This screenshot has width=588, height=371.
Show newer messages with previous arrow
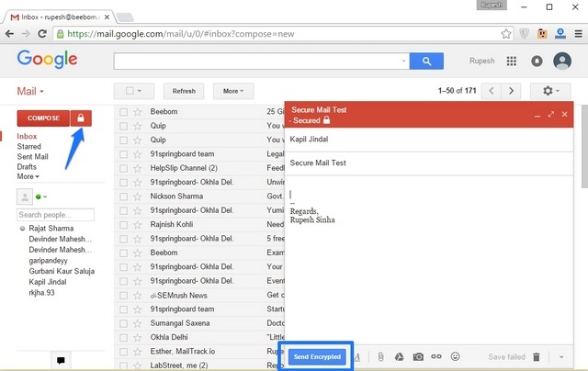pyautogui.click(x=492, y=91)
